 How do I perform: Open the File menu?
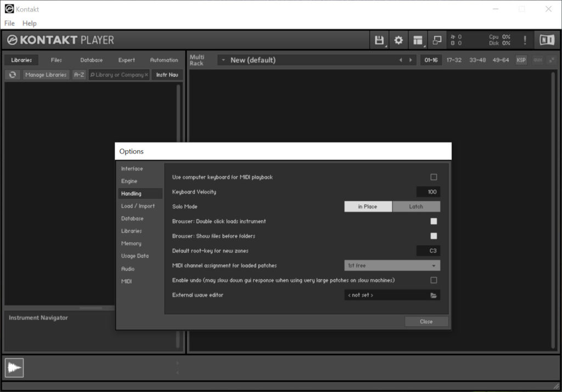[9, 23]
